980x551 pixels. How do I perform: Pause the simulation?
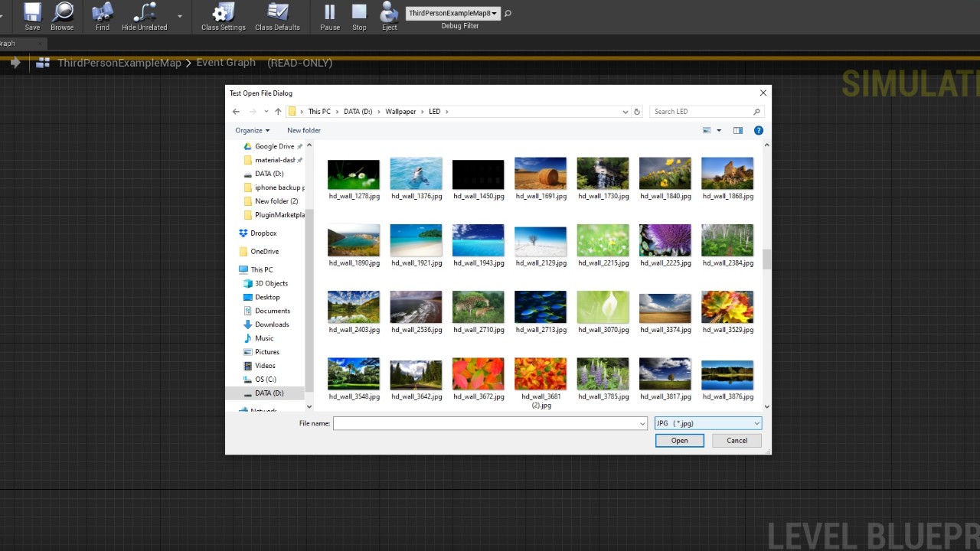[330, 13]
